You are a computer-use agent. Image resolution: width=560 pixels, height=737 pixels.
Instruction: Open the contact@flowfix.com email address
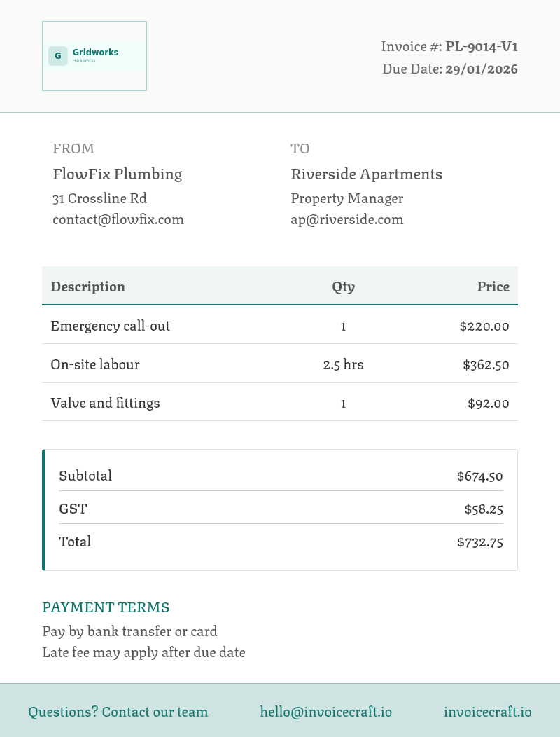118,219
